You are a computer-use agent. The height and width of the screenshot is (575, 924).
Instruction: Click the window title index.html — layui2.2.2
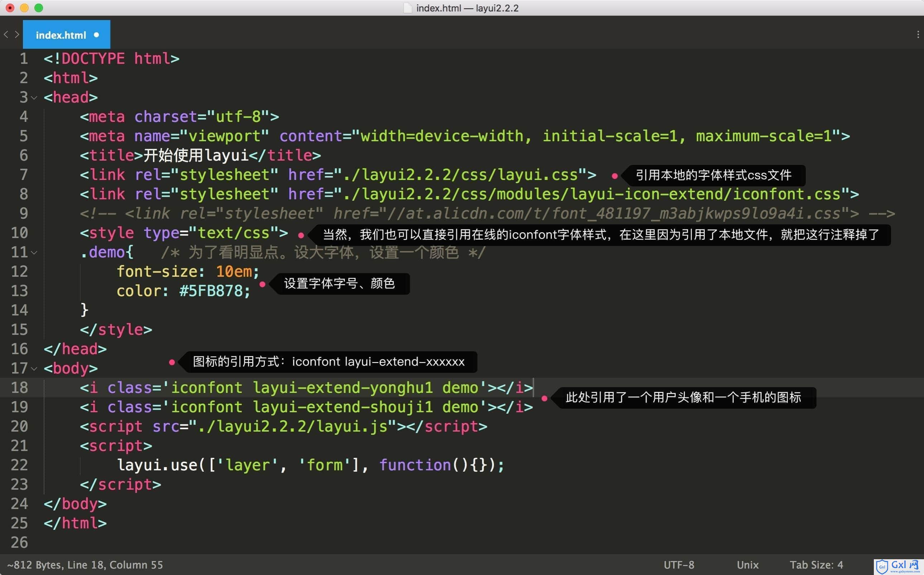point(467,8)
